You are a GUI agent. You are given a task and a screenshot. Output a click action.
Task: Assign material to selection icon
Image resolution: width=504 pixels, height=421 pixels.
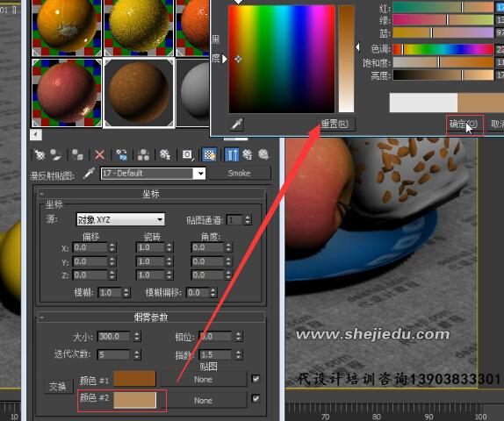77,154
